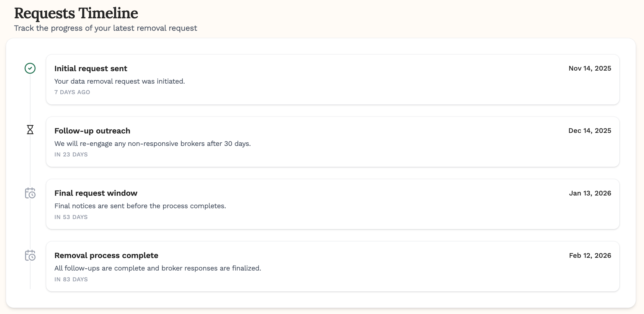644x314 pixels.
Task: Click the 7 DAYS AGO timestamp
Action: tap(72, 92)
